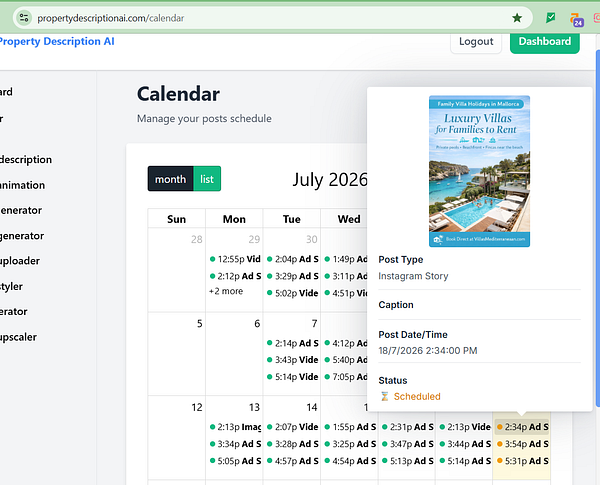The height and width of the screenshot is (485, 600).
Task: Click the Property Description AI logo link
Action: point(57,41)
